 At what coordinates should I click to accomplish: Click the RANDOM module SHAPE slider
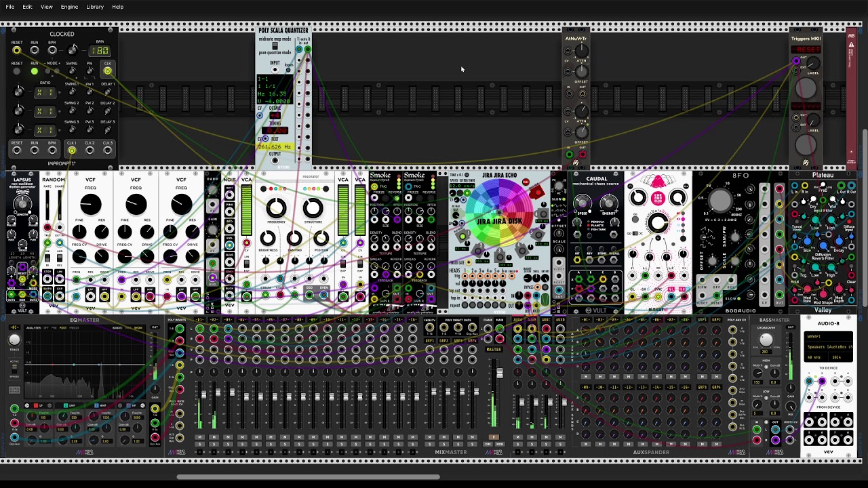coord(60,205)
